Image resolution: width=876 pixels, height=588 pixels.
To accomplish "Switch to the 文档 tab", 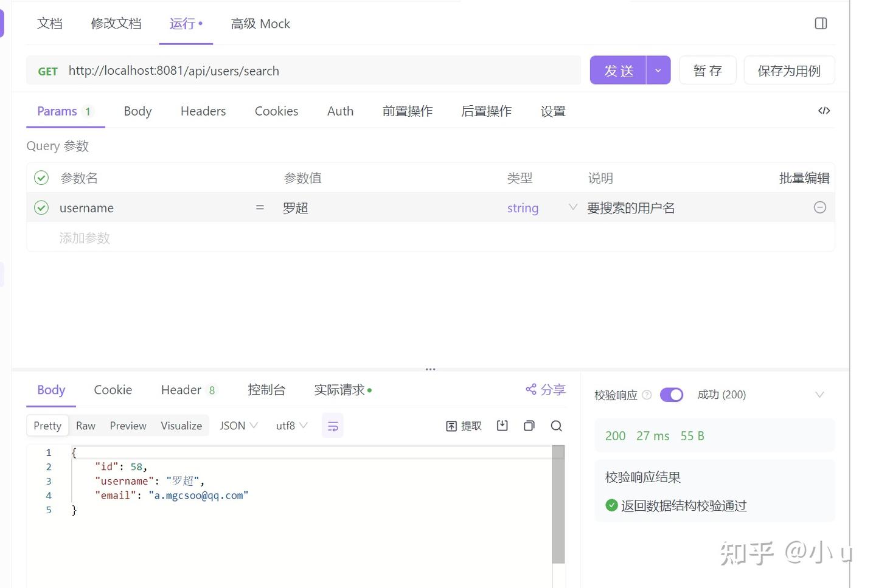I will tap(50, 24).
